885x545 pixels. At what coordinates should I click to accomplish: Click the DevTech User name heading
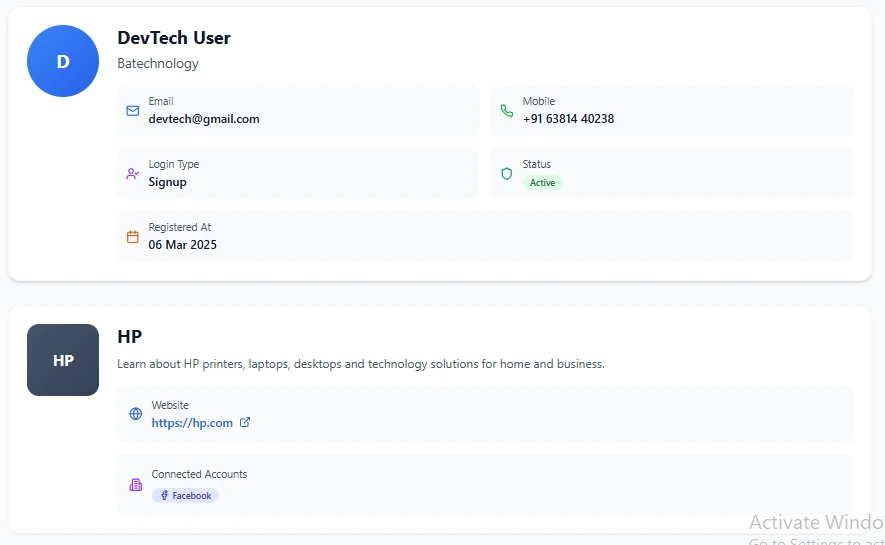[174, 38]
